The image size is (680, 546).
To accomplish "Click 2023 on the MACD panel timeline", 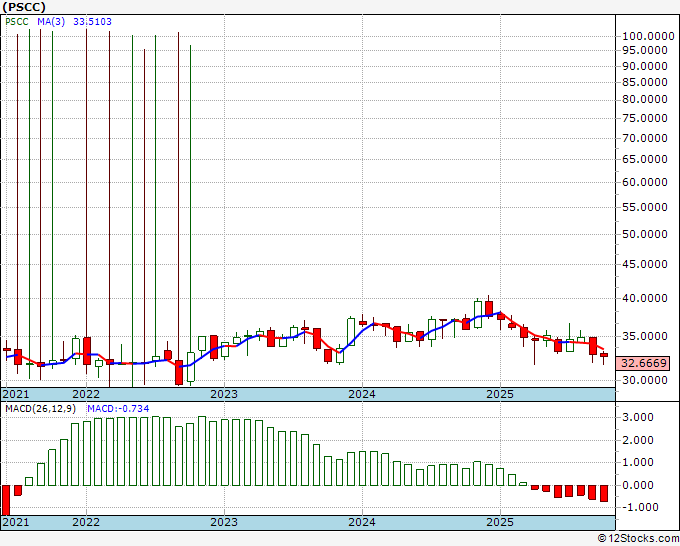I will pyautogui.click(x=223, y=522).
